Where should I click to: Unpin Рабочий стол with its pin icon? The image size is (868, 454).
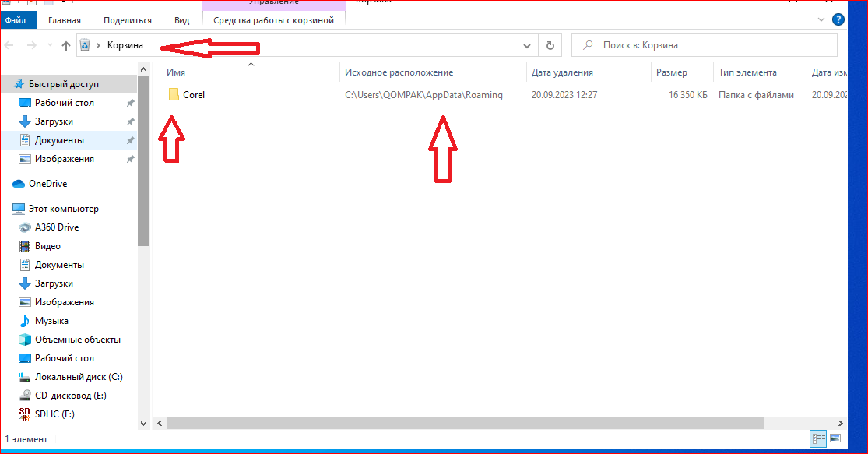click(x=130, y=103)
